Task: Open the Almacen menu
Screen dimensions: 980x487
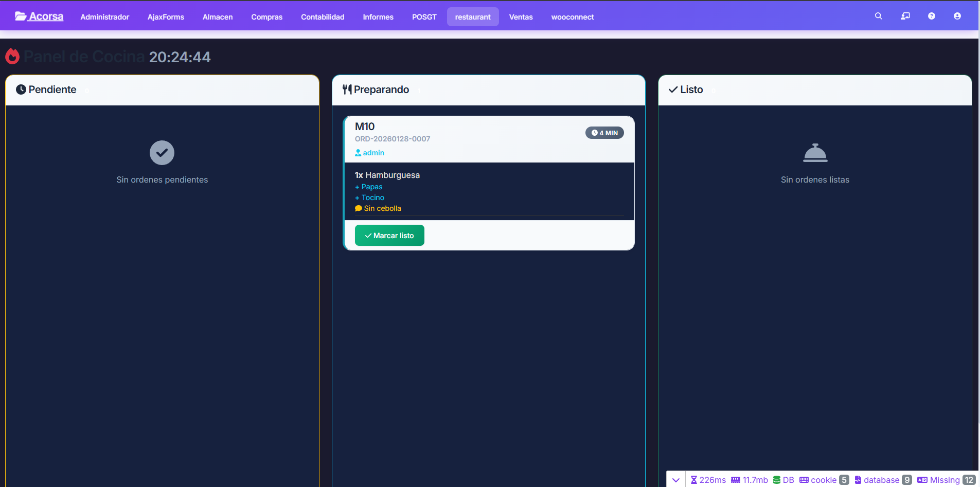Action: 218,17
